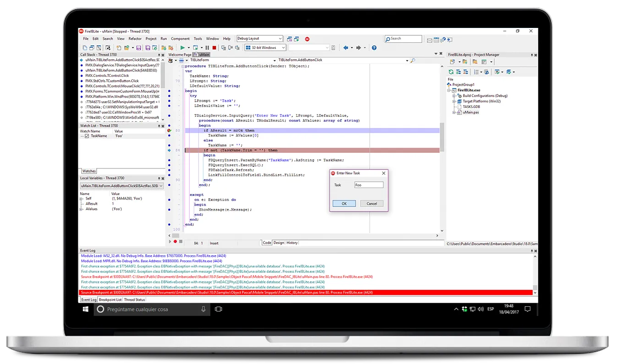Navigate forward with the gray right arrow
This screenshot has width=618, height=364.
click(x=358, y=48)
